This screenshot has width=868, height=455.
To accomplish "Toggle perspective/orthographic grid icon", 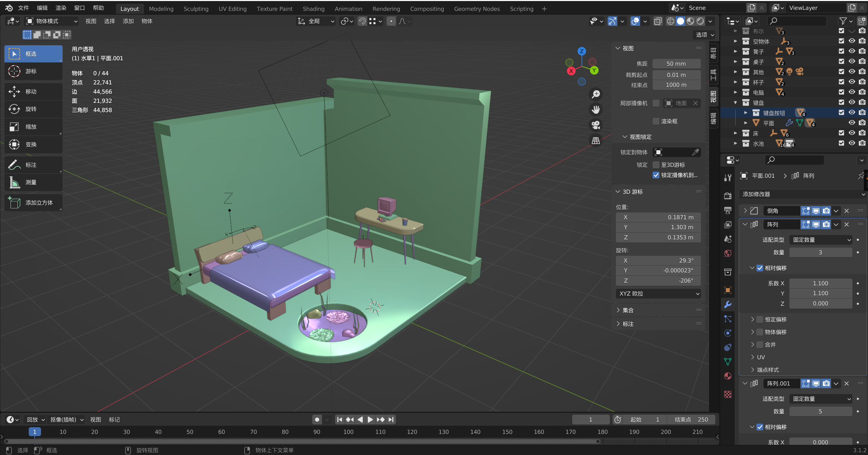I will [595, 140].
